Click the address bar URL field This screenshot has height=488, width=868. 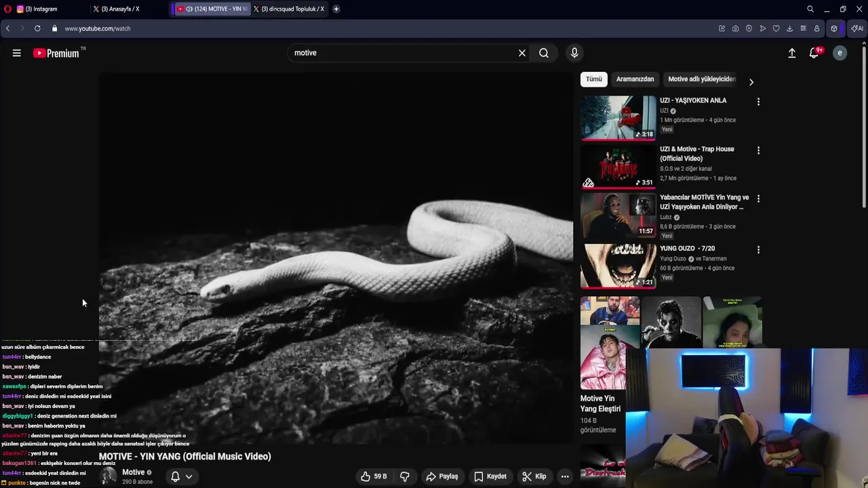387,28
